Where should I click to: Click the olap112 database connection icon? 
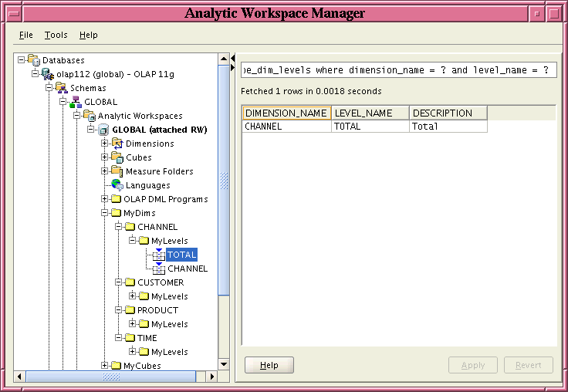[47, 74]
